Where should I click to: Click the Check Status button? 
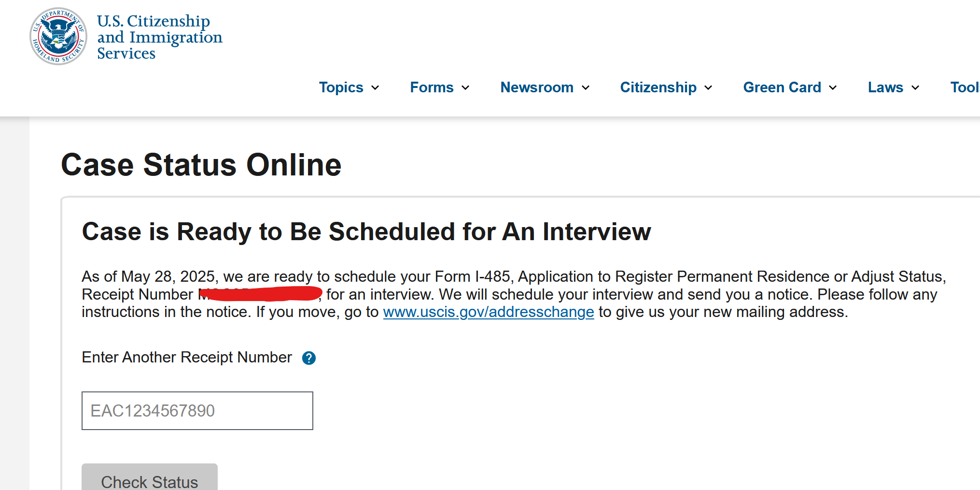(x=150, y=477)
